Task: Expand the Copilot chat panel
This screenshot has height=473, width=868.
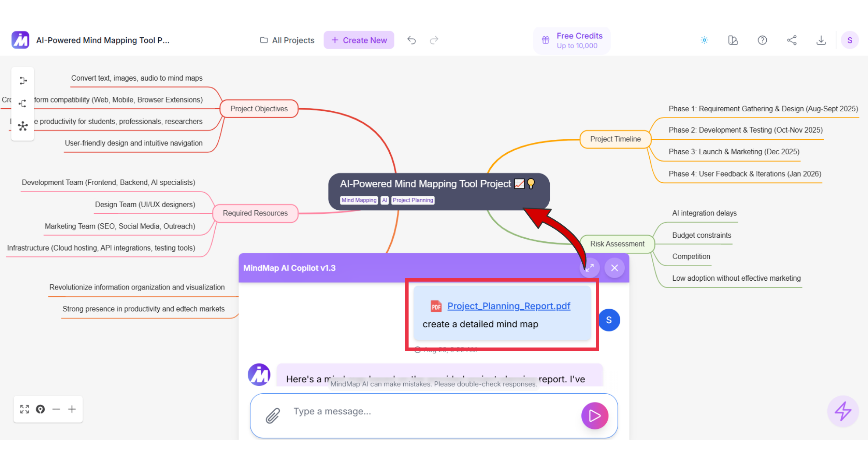Action: coord(590,268)
